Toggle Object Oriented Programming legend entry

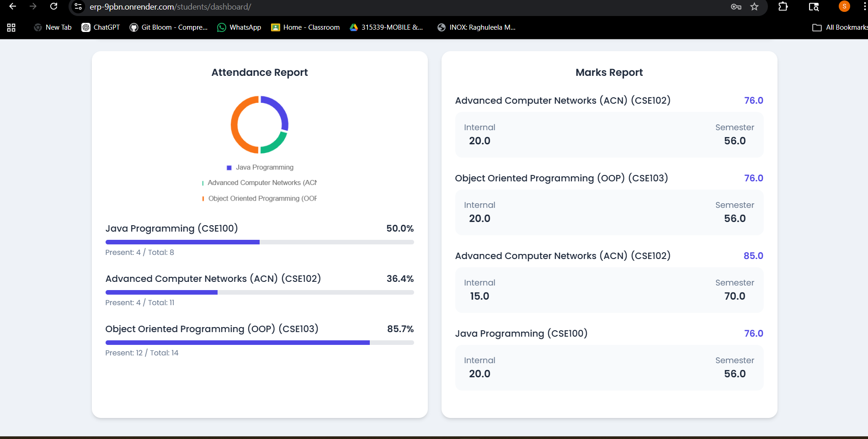(x=259, y=198)
